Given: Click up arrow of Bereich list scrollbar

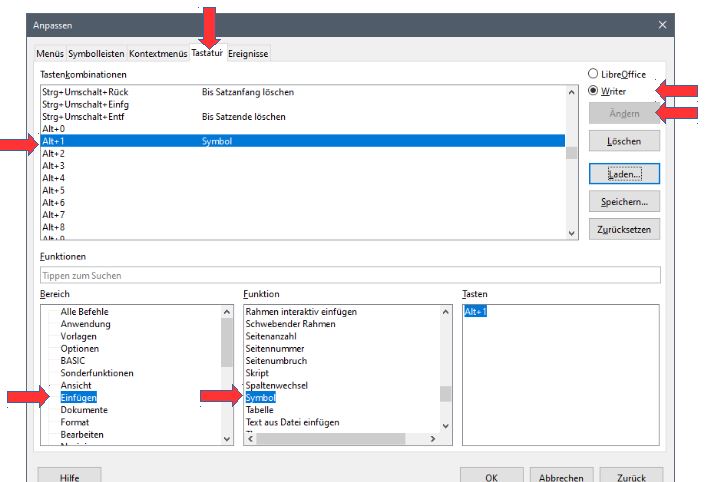Looking at the screenshot, I should tap(227, 312).
